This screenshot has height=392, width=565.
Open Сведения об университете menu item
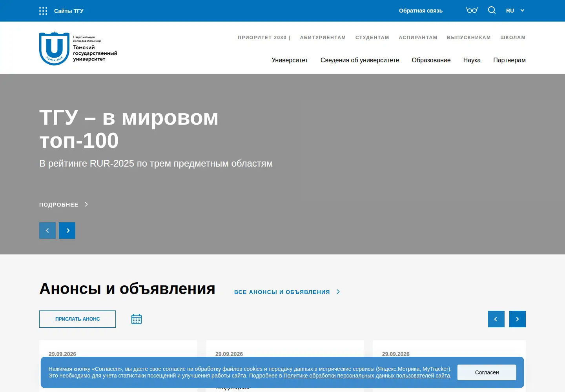(x=360, y=60)
